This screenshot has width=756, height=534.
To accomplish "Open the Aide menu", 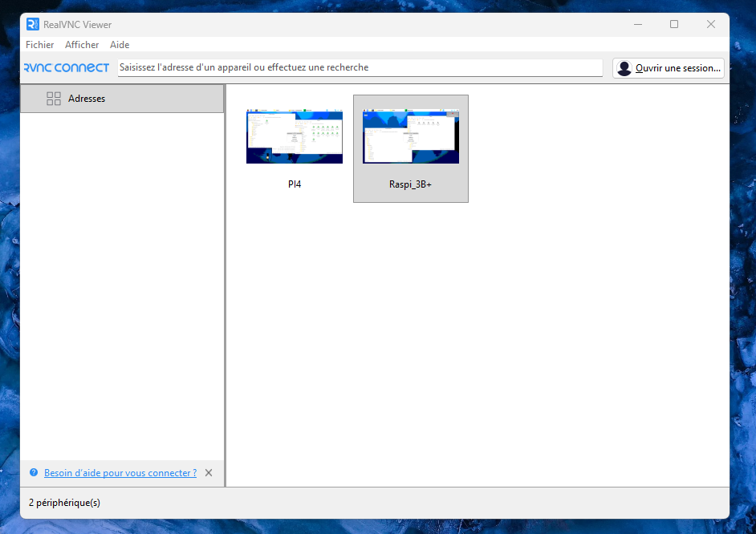I will pyautogui.click(x=120, y=45).
